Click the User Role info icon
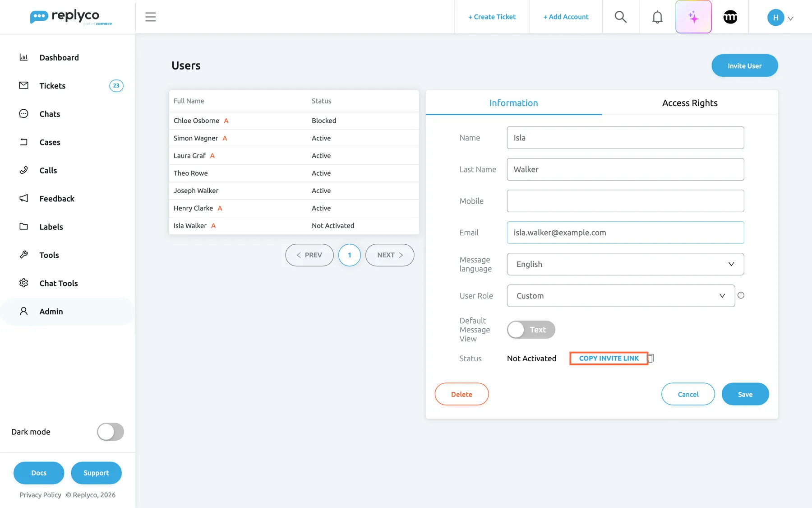 pyautogui.click(x=741, y=295)
